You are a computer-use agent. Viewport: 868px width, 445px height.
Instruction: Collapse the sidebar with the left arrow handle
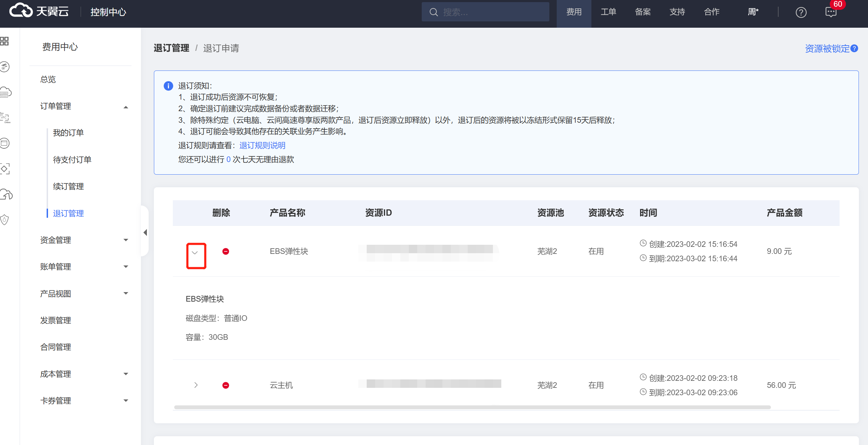coord(145,232)
